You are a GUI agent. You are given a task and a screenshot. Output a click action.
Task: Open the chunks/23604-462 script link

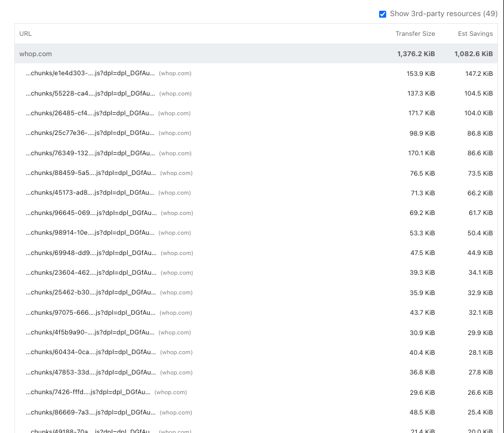(91, 273)
